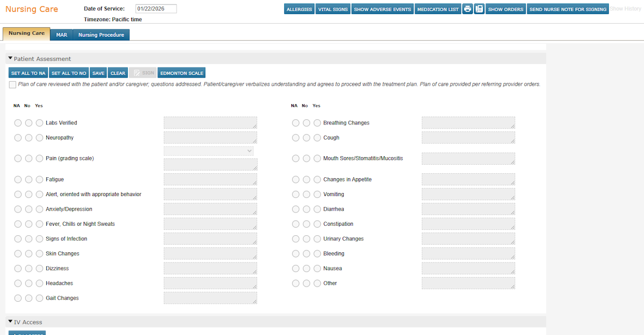The height and width of the screenshot is (335, 644).
Task: Open the MEDICATION LIST
Action: (x=438, y=9)
